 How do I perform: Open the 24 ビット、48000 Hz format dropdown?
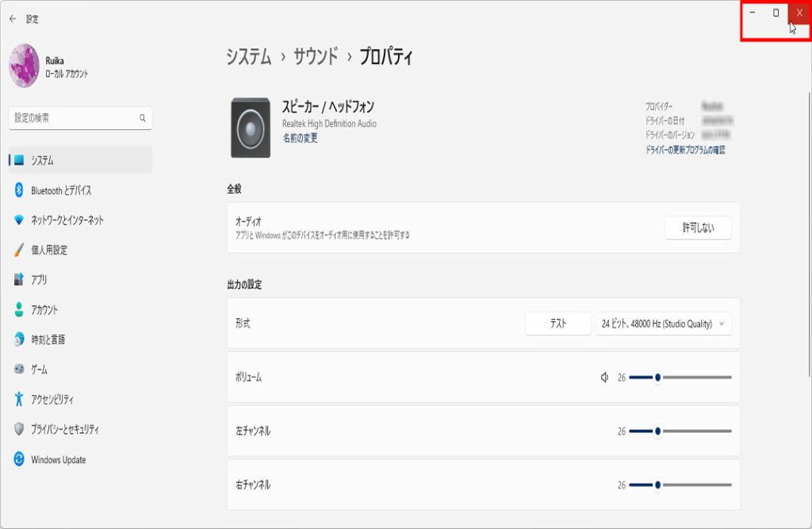coord(663,324)
